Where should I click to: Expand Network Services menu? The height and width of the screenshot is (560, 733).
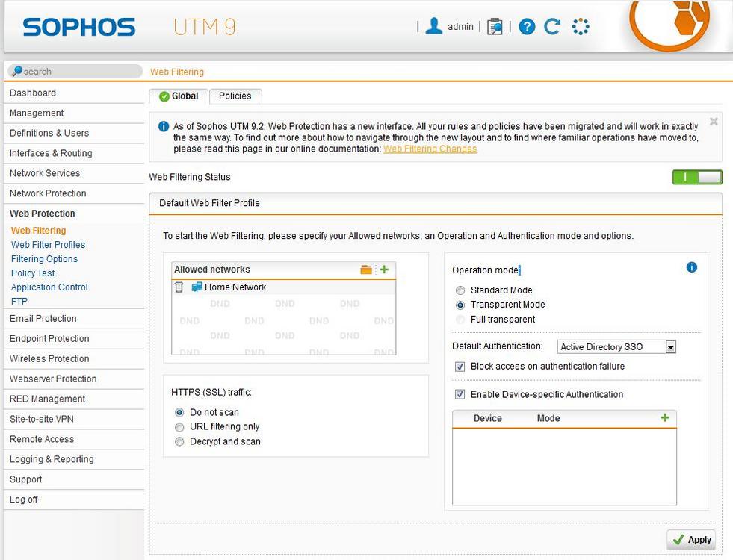tap(74, 173)
